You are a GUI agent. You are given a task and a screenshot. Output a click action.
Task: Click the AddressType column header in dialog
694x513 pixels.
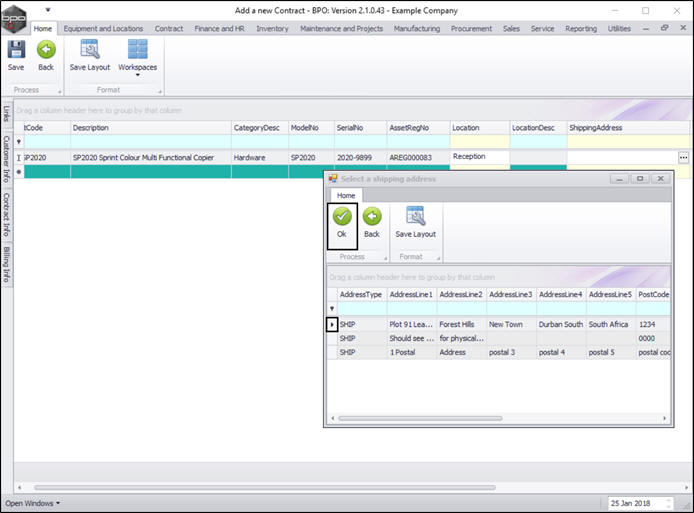coord(362,294)
